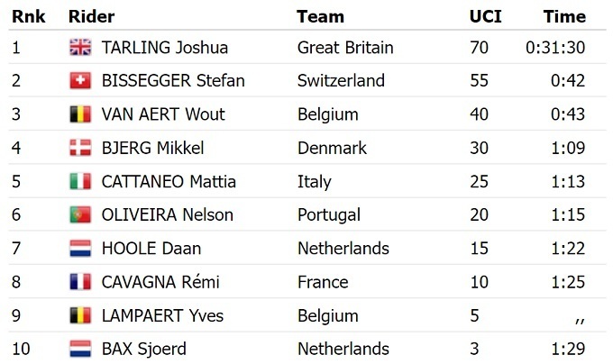Click the British flag beside Tarling
Viewport: 613px width, 364px height.
80,48
